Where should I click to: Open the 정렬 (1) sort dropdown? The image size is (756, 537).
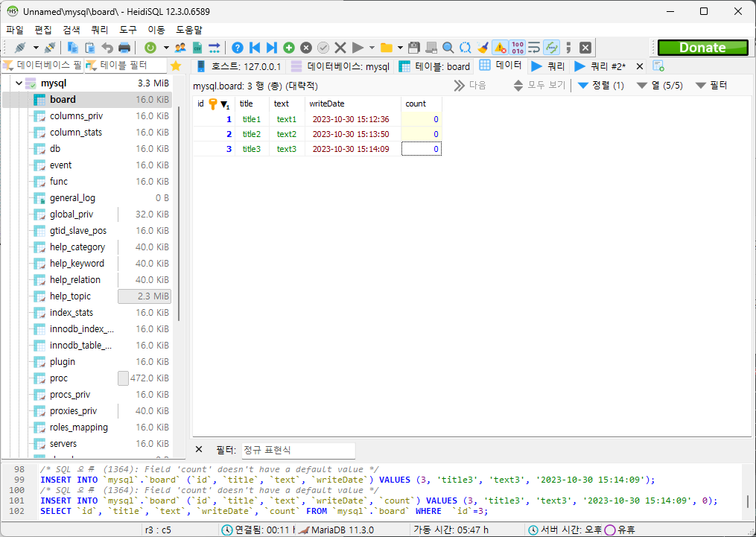601,86
